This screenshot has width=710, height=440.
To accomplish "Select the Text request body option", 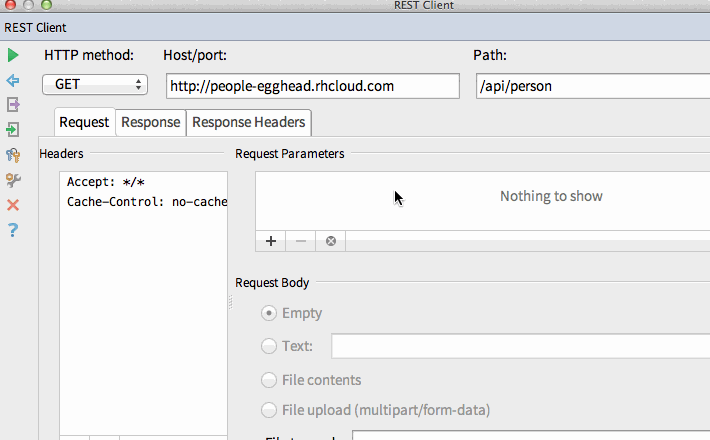I will point(269,346).
